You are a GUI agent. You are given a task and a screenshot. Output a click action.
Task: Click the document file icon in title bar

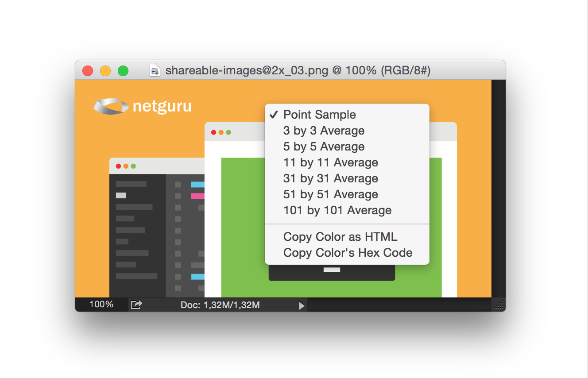155,70
